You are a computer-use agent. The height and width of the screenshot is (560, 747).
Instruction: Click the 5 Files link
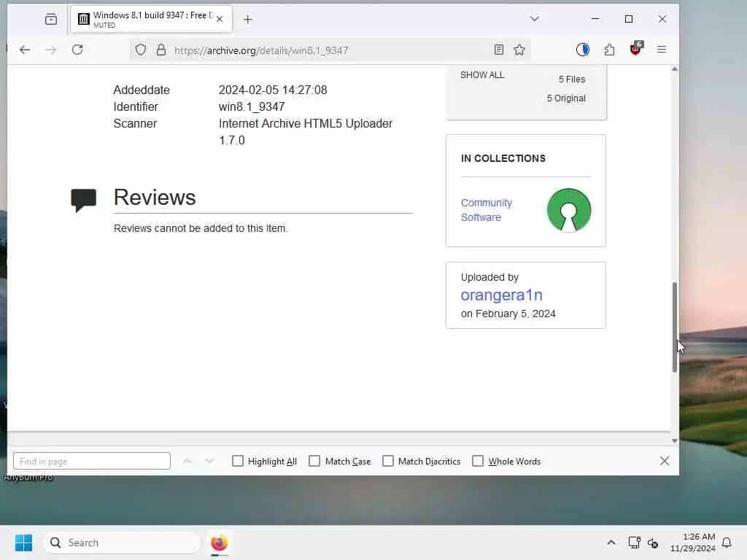point(572,79)
